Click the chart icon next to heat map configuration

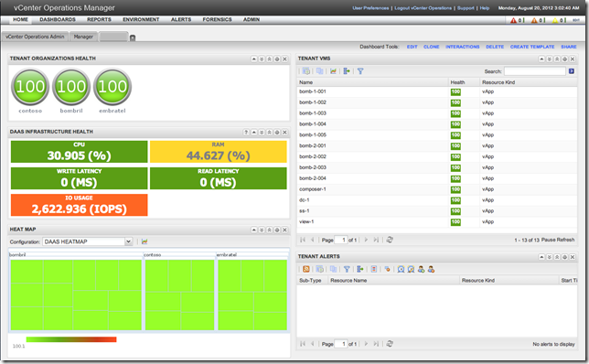(x=145, y=241)
